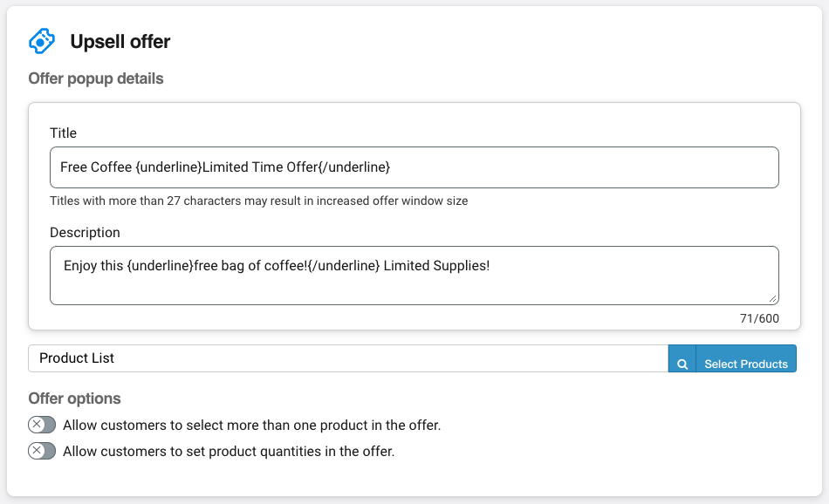
Task: Focus the Product List input field
Action: pos(348,358)
